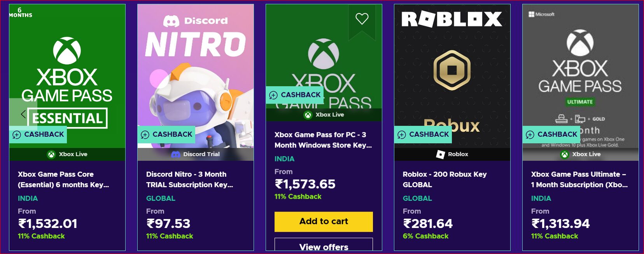
Task: Open Roblox 200 Robux Key title
Action: (x=444, y=179)
